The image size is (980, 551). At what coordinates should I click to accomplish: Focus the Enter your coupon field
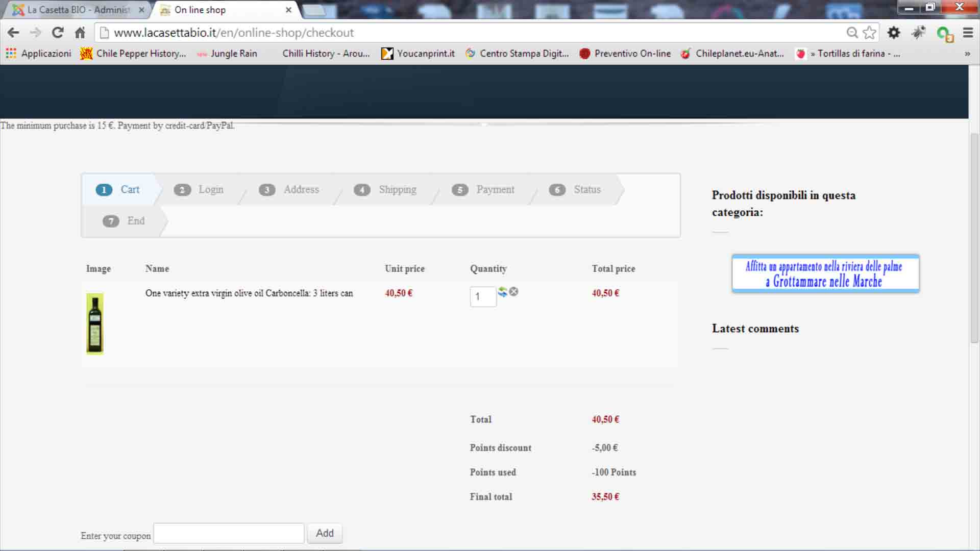[229, 533]
